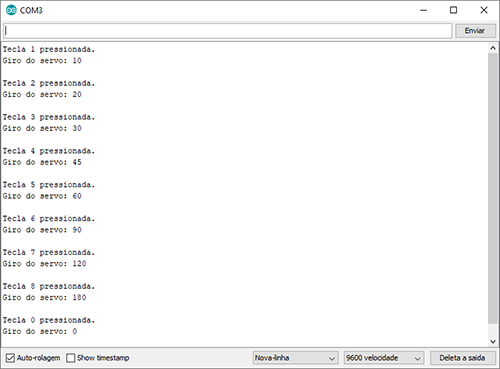Clear the output with Deleta a saida
Screen dimensions: 500x369
coord(462,358)
